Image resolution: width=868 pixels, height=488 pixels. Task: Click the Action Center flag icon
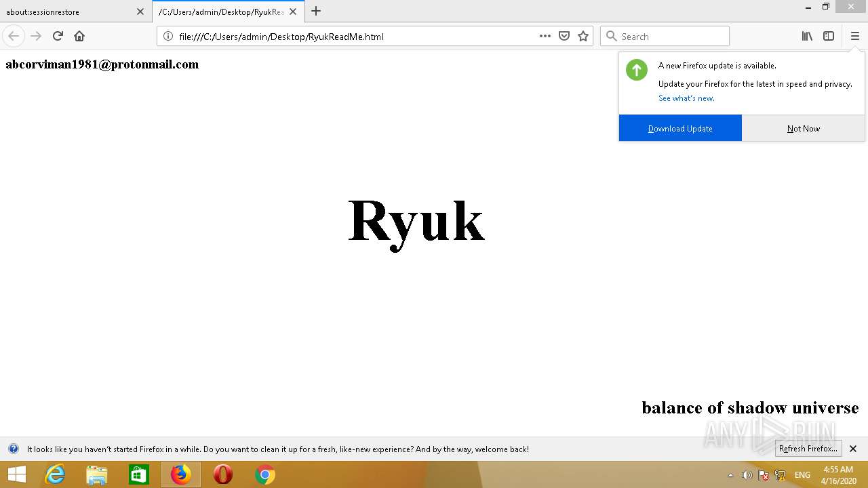coord(764,475)
